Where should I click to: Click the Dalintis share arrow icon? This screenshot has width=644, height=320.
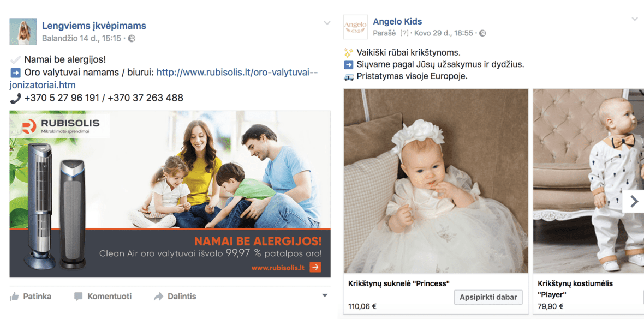coord(158,296)
